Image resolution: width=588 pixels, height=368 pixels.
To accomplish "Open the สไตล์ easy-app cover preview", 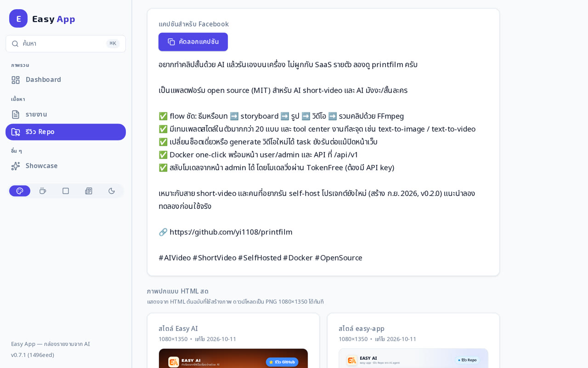I will tap(413, 358).
